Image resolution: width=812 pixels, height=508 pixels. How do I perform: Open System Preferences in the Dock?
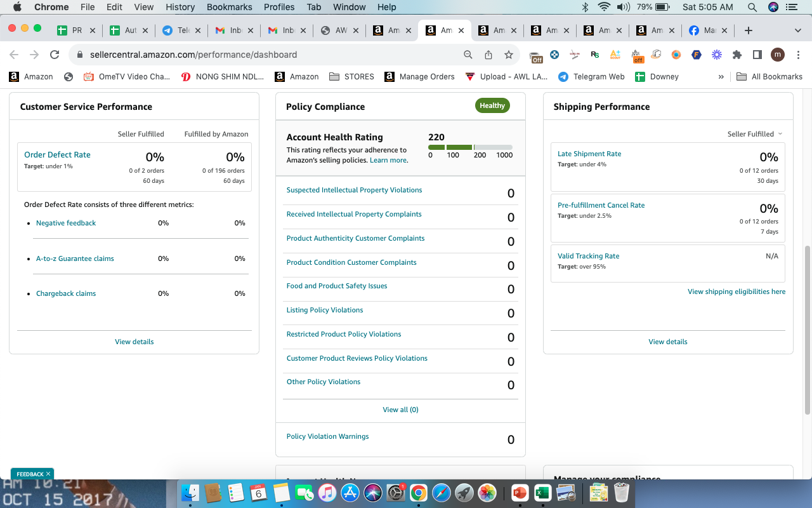pyautogui.click(x=395, y=493)
